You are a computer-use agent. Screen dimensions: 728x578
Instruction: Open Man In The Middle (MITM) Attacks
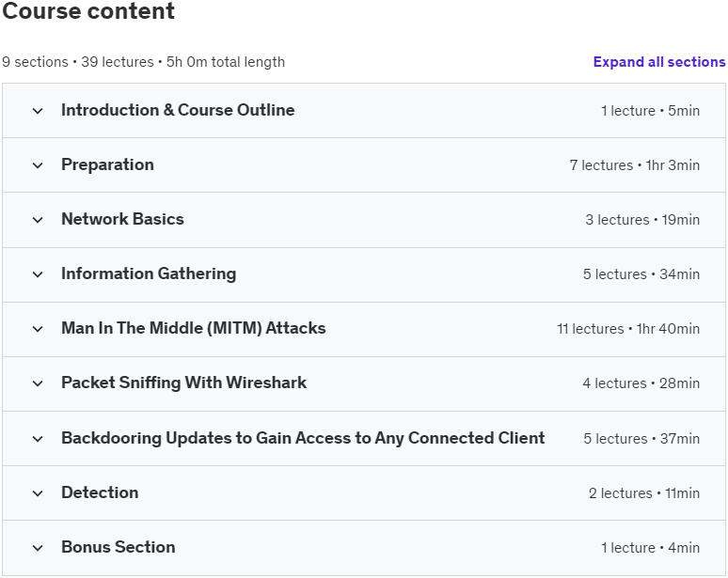(194, 328)
